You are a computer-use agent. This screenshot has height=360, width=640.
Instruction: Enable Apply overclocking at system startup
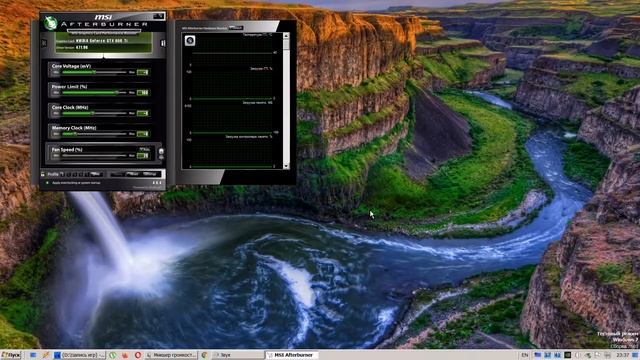tap(47, 183)
